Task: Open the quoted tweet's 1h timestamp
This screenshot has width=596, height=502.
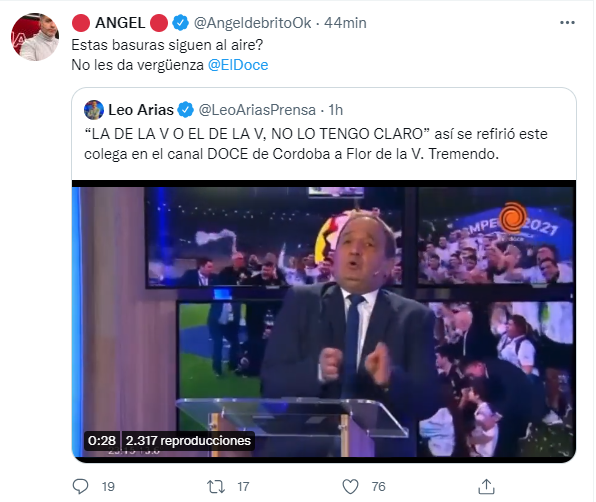Action: (336, 110)
